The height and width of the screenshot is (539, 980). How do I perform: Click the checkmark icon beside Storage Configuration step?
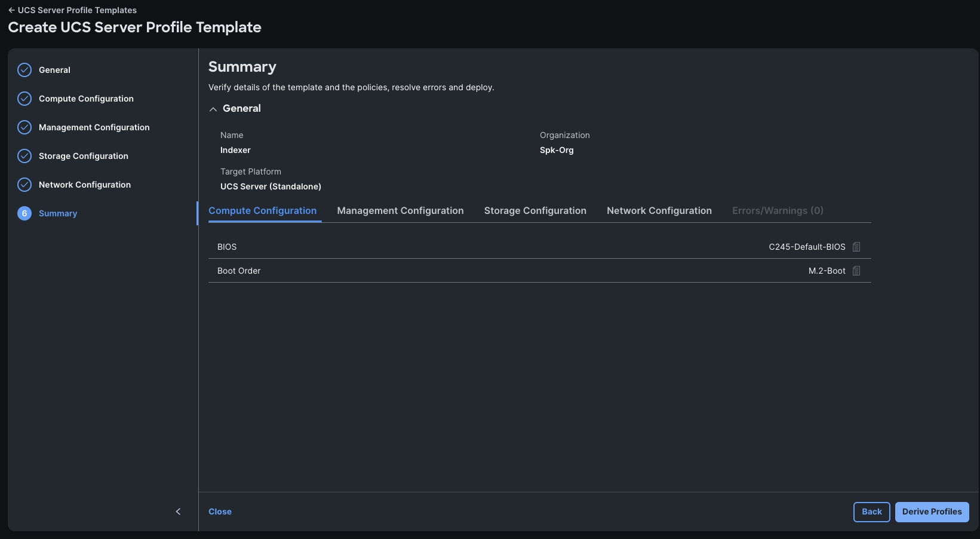tap(24, 156)
